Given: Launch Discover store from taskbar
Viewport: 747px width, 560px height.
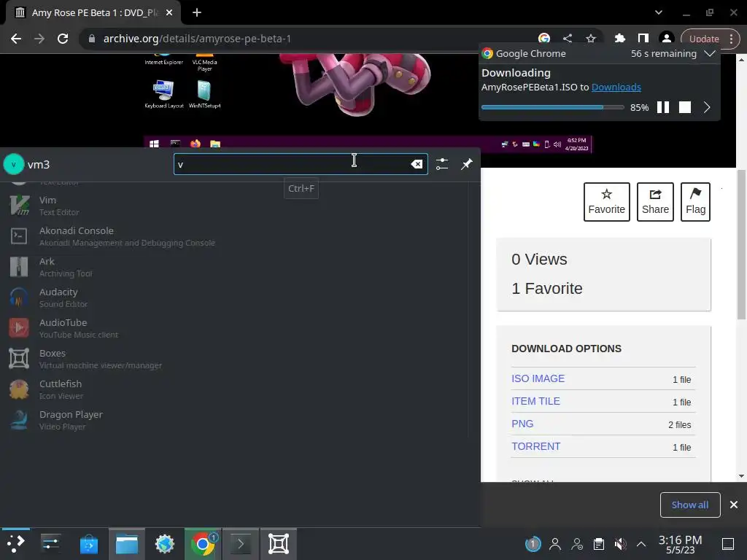Looking at the screenshot, I should pyautogui.click(x=88, y=544).
